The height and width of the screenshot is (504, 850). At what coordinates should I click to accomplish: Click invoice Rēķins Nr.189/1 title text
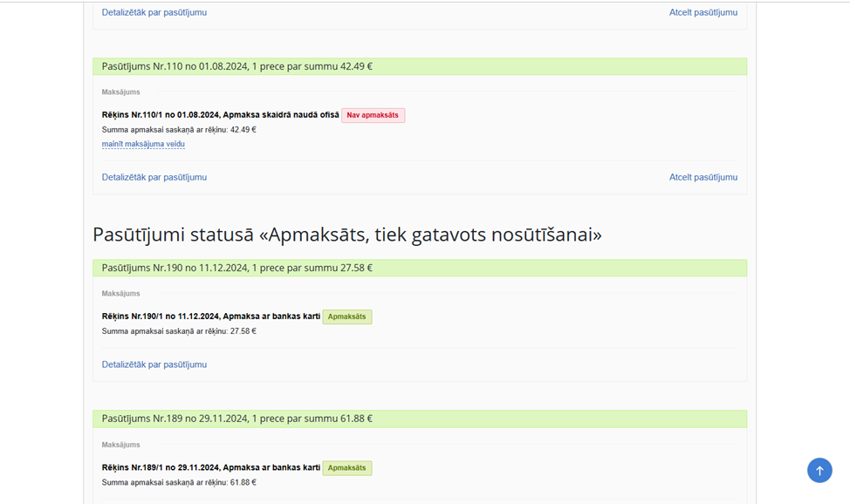211,467
